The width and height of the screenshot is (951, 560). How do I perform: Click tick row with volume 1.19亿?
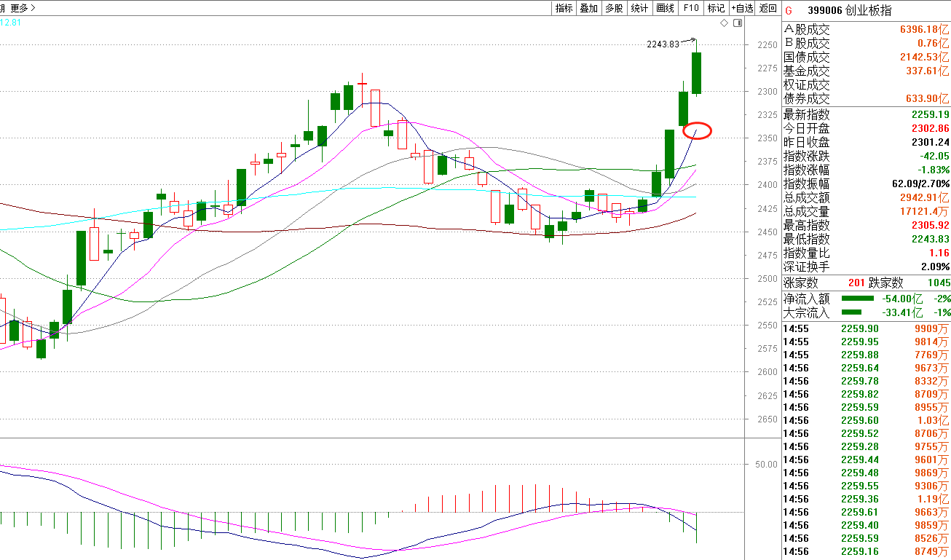tap(867, 499)
